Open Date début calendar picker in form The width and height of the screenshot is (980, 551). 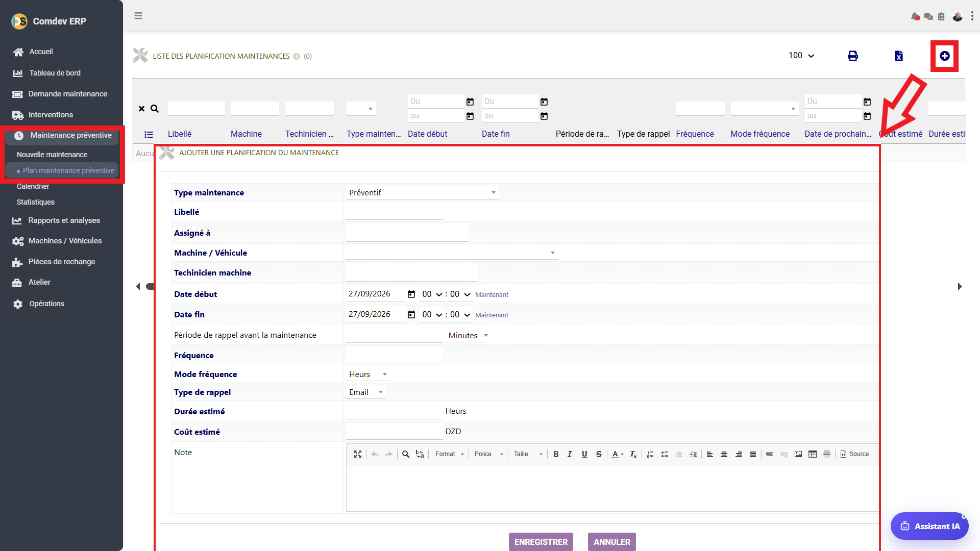pos(411,294)
